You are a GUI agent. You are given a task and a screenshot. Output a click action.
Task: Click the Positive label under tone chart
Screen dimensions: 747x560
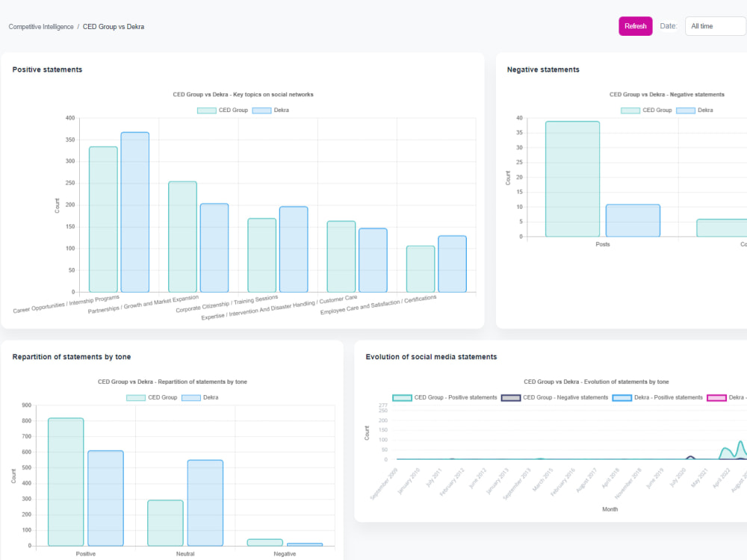(x=86, y=554)
